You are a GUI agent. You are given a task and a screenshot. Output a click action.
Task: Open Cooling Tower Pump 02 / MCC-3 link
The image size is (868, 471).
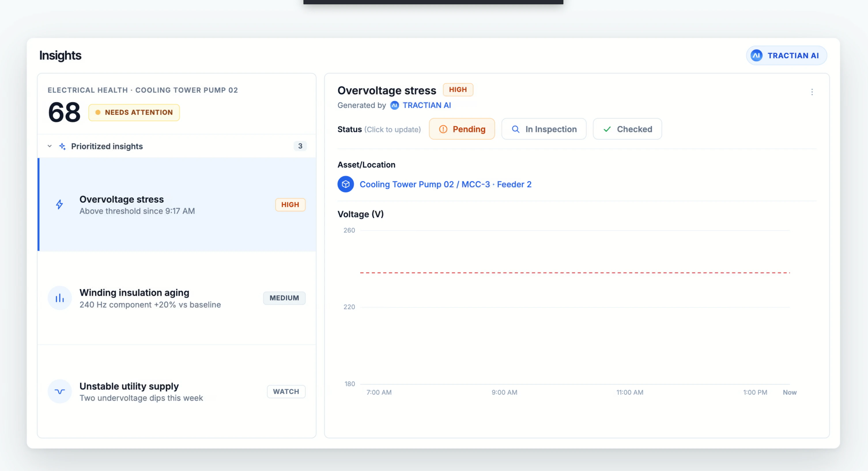pyautogui.click(x=446, y=184)
